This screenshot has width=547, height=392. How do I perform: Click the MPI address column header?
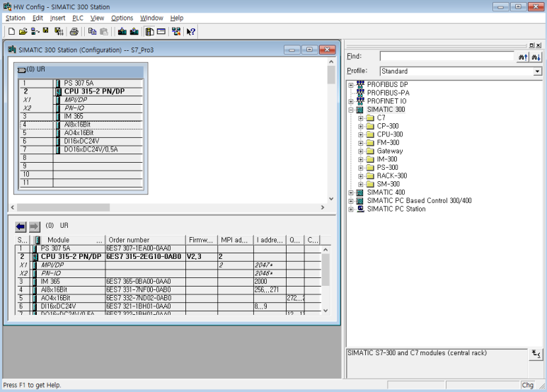[235, 240]
